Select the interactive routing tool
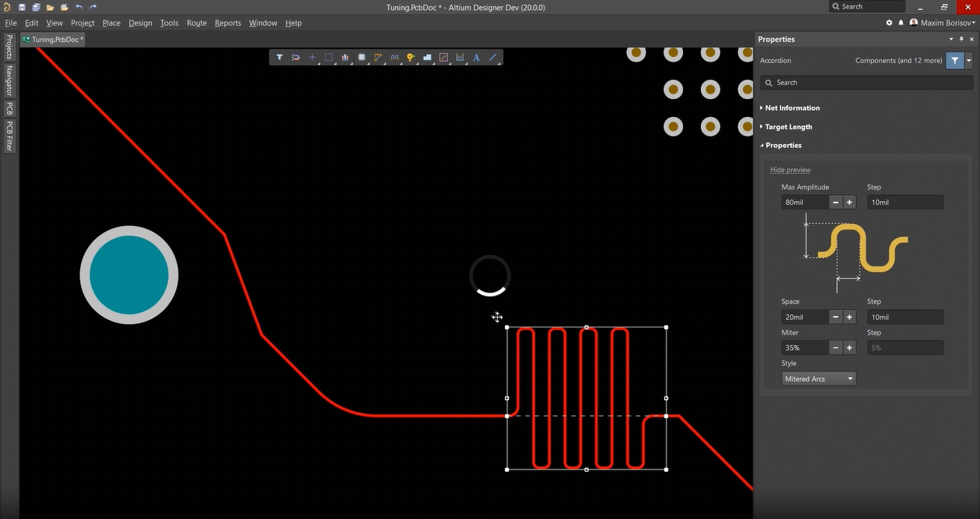This screenshot has height=519, width=980. (378, 57)
